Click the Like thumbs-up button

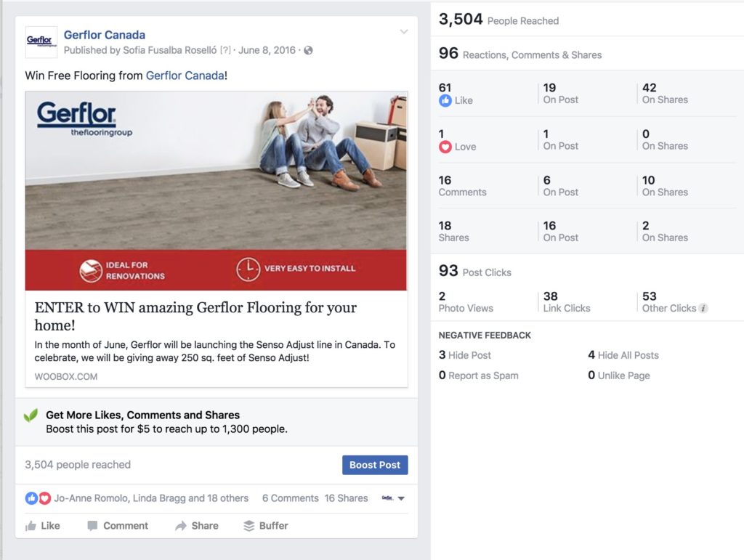[43, 526]
